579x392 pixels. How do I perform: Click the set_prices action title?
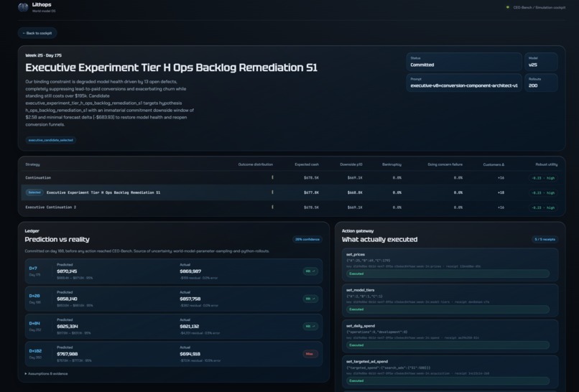(356, 254)
